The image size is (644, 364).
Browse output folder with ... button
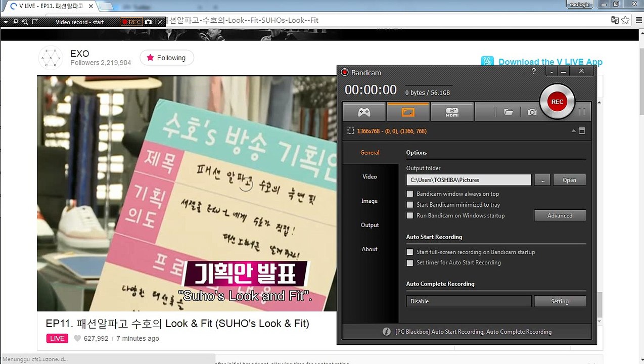click(x=542, y=180)
